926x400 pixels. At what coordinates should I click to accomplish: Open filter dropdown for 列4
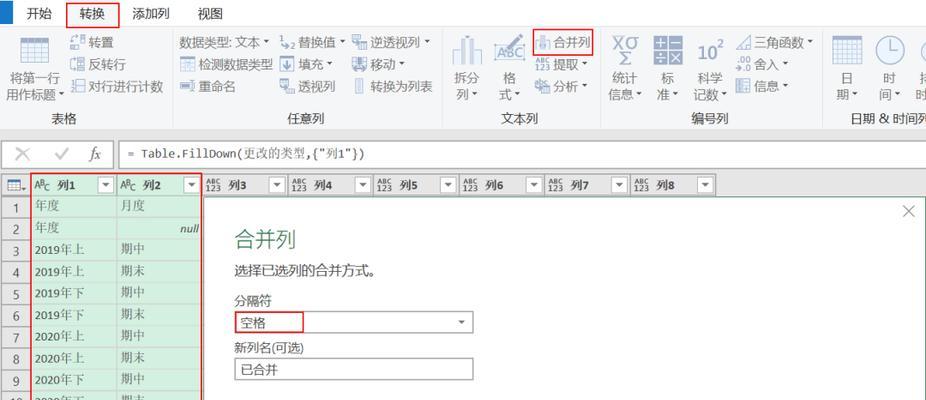click(x=362, y=186)
